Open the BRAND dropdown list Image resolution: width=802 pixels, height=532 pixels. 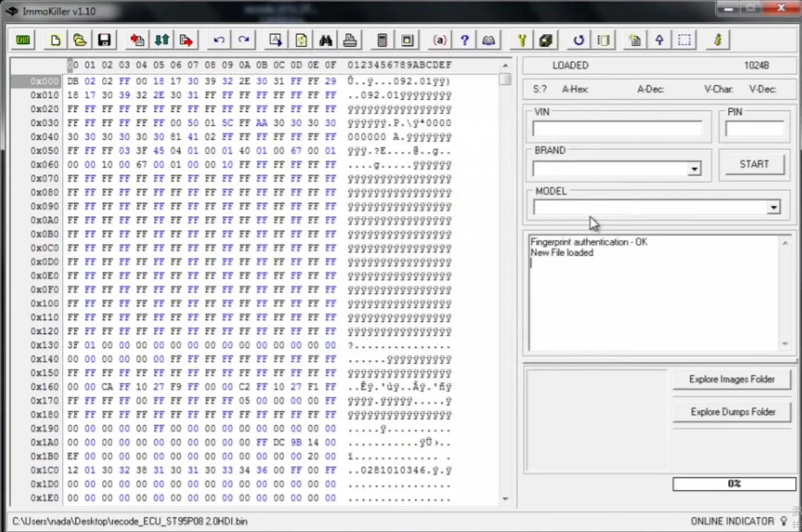[694, 168]
